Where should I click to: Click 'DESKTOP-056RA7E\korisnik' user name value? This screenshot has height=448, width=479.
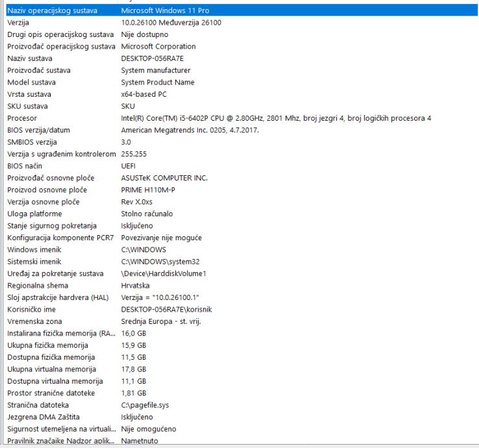point(167,309)
